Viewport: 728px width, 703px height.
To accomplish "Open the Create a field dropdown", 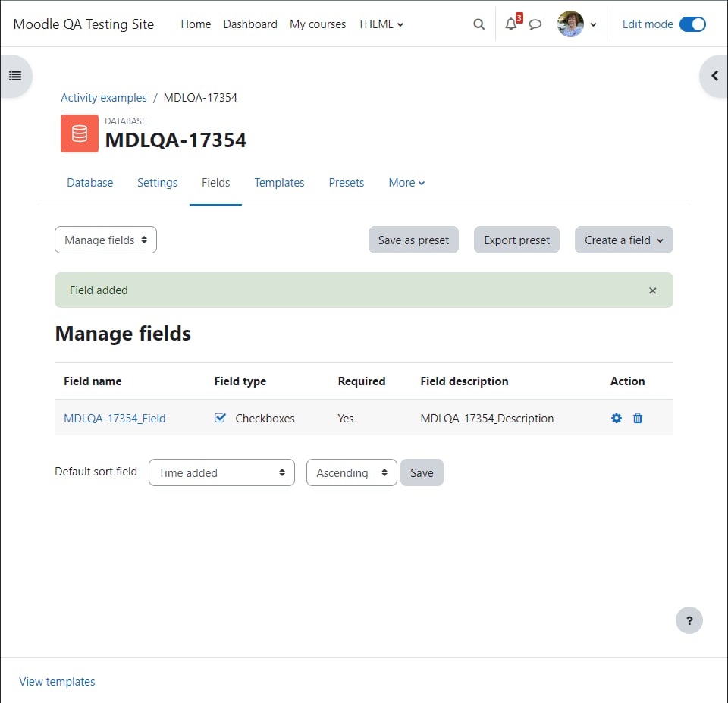I will tap(623, 240).
